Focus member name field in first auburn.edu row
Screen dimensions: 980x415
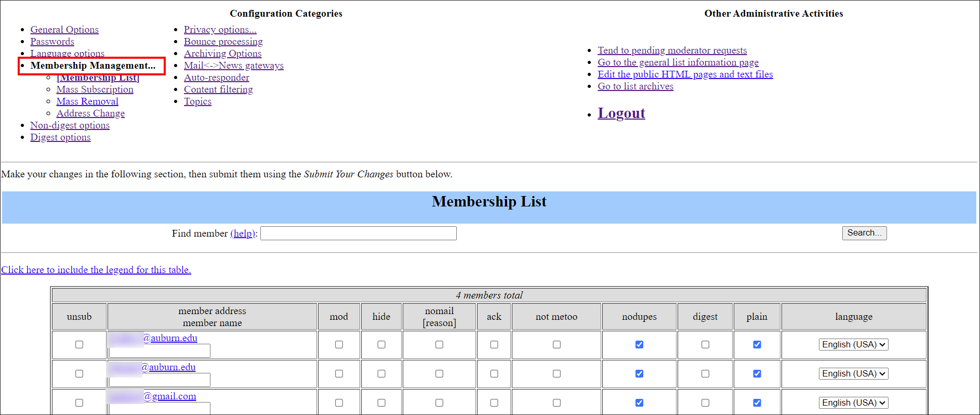point(160,351)
